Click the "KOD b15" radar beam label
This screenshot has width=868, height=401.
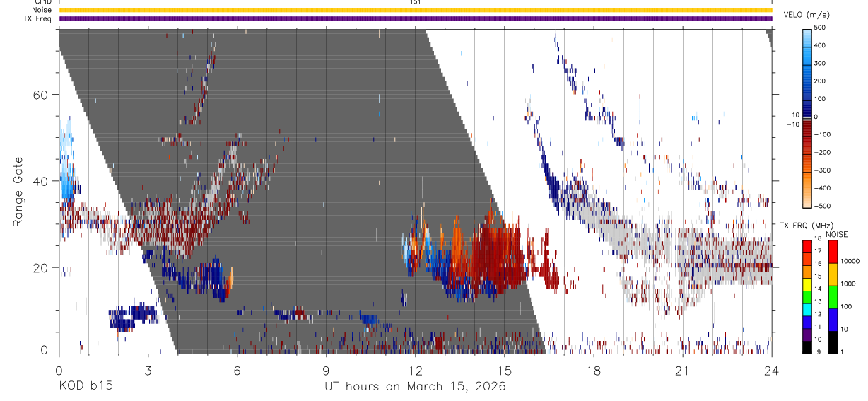point(86,386)
